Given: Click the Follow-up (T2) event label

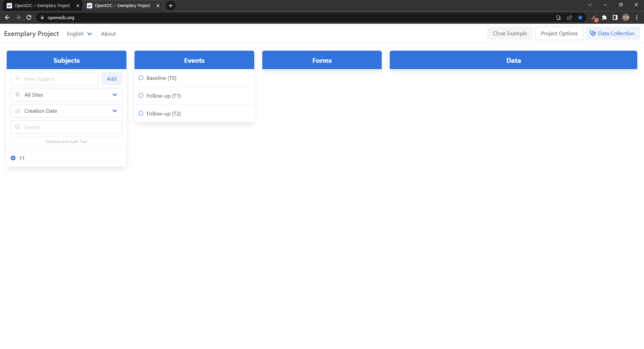Looking at the screenshot, I should click(164, 113).
